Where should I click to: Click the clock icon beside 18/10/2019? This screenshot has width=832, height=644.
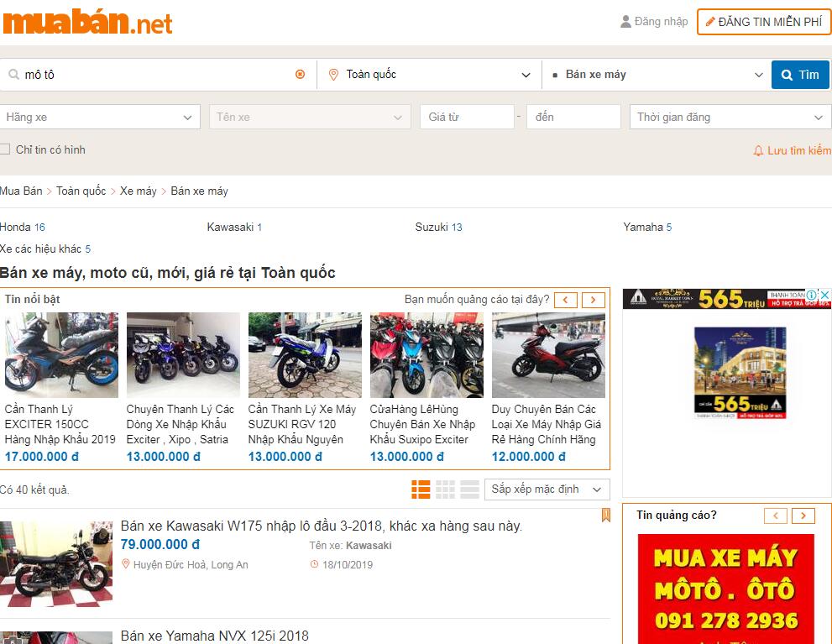[x=314, y=564]
